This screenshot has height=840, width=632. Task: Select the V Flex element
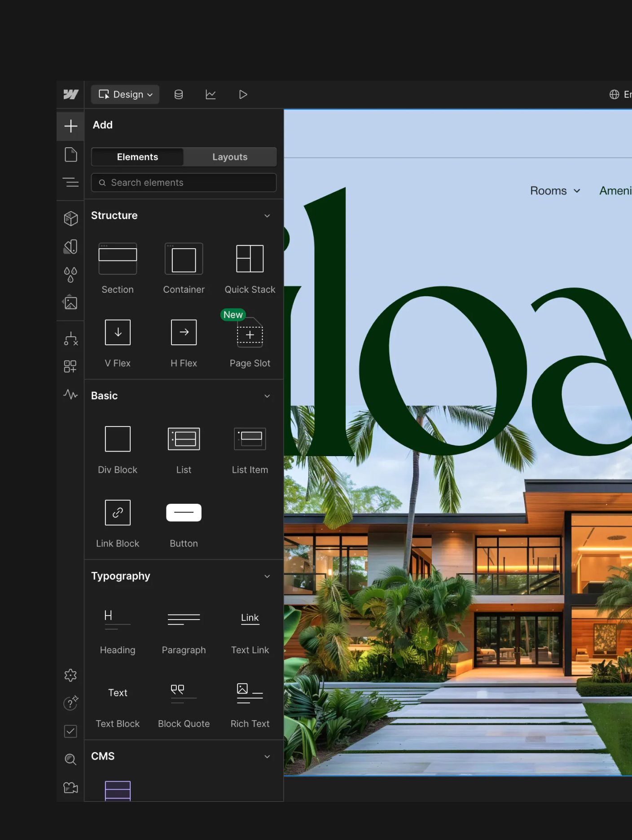pyautogui.click(x=118, y=343)
